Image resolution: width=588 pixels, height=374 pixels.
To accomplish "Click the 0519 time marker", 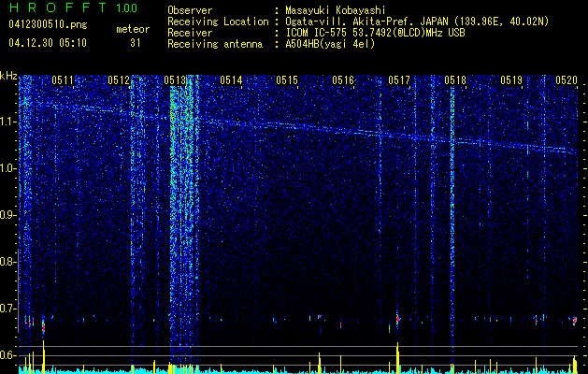I will 511,80.
